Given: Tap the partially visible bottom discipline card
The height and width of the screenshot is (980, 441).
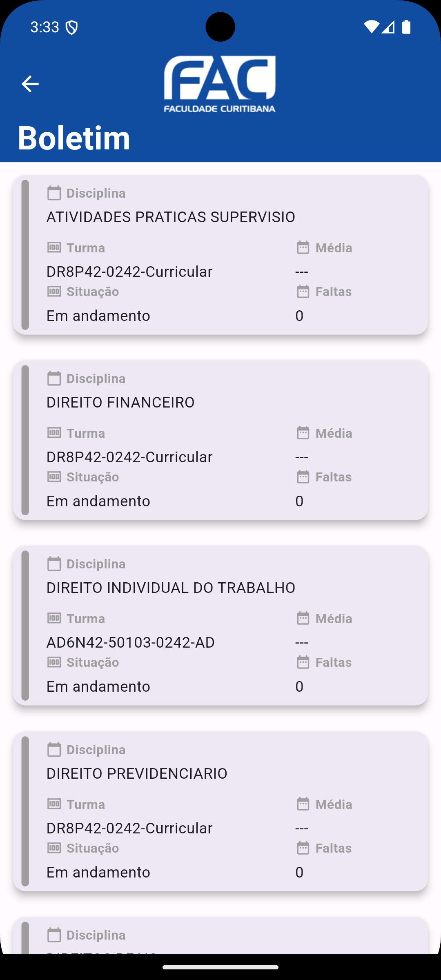Looking at the screenshot, I should 220,935.
